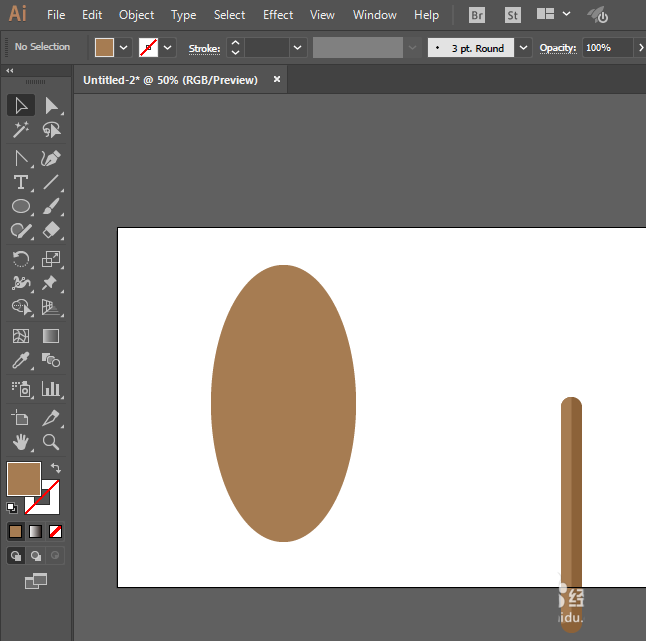The width and height of the screenshot is (646, 641).
Task: Open the Effect menu
Action: (278, 15)
